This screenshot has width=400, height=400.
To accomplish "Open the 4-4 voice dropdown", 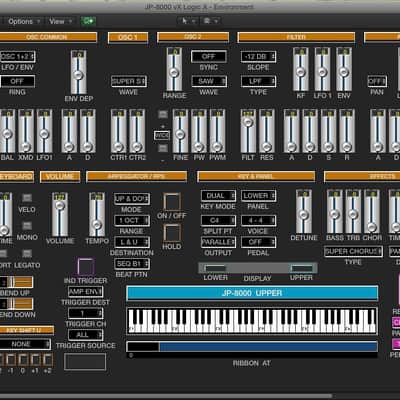I will [258, 220].
